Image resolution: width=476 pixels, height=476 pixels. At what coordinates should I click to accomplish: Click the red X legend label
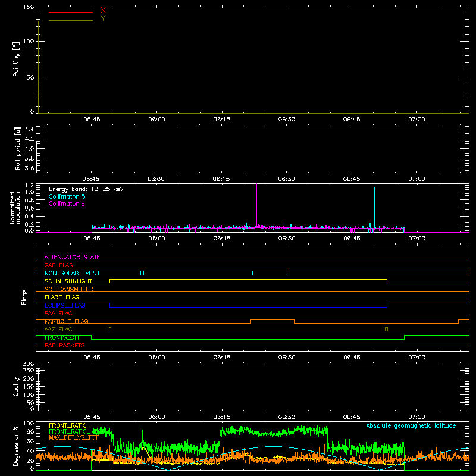point(103,11)
